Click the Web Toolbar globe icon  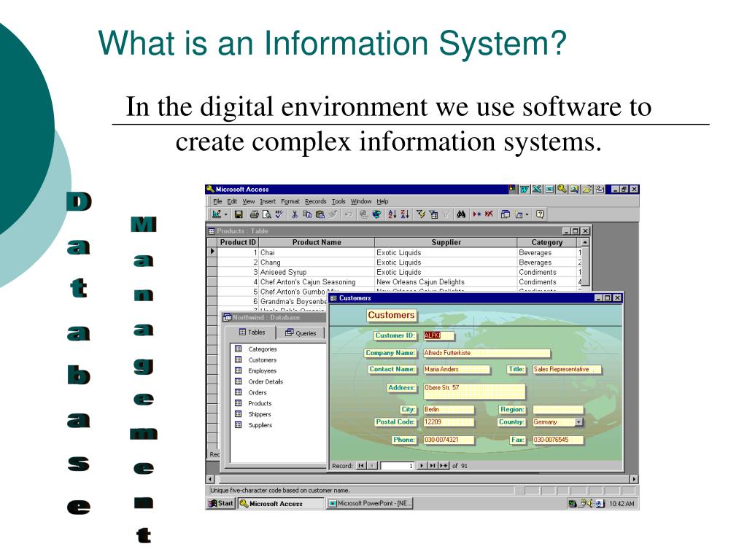pos(376,214)
